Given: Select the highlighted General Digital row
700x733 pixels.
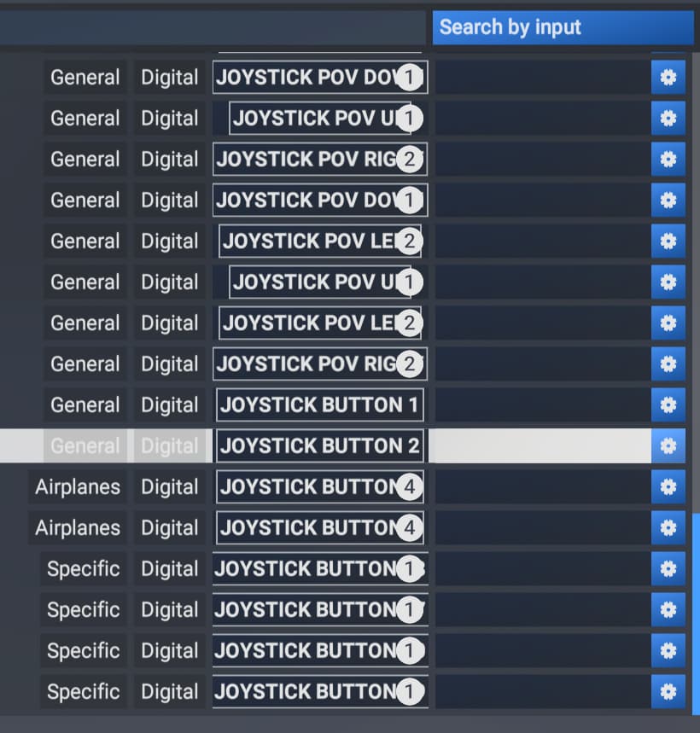Looking at the screenshot, I should click(85, 446).
